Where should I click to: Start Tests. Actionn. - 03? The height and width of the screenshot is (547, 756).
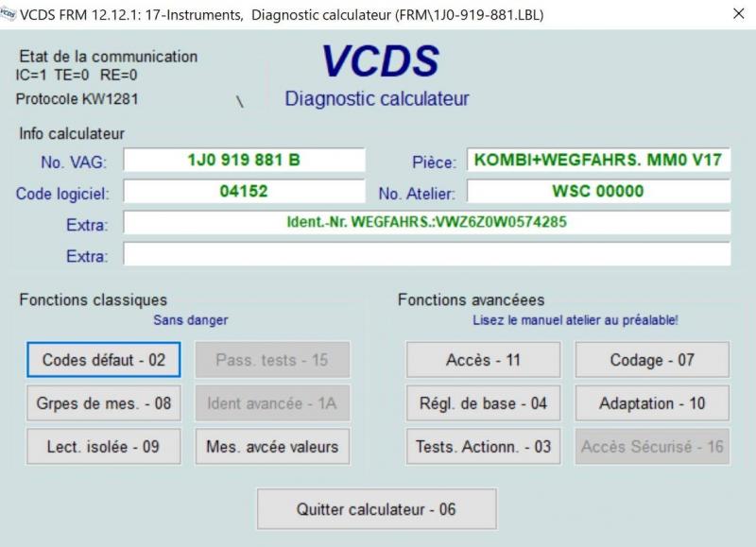click(x=484, y=446)
